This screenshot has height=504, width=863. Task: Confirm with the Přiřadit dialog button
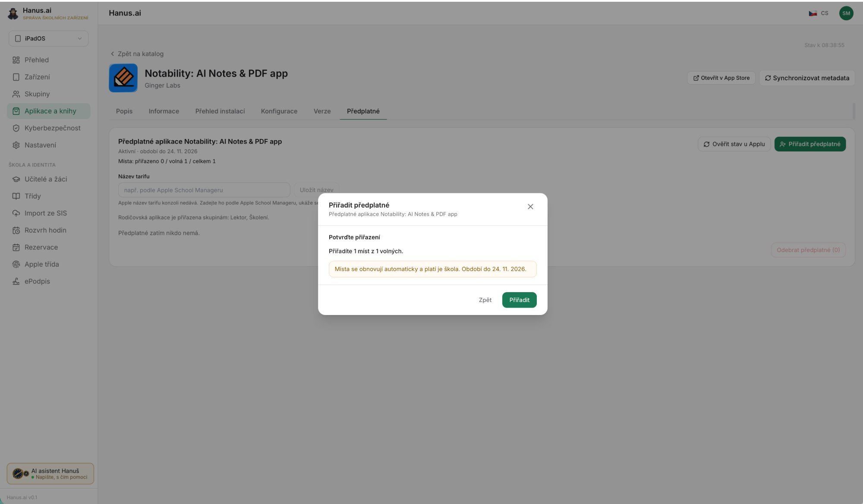click(519, 300)
